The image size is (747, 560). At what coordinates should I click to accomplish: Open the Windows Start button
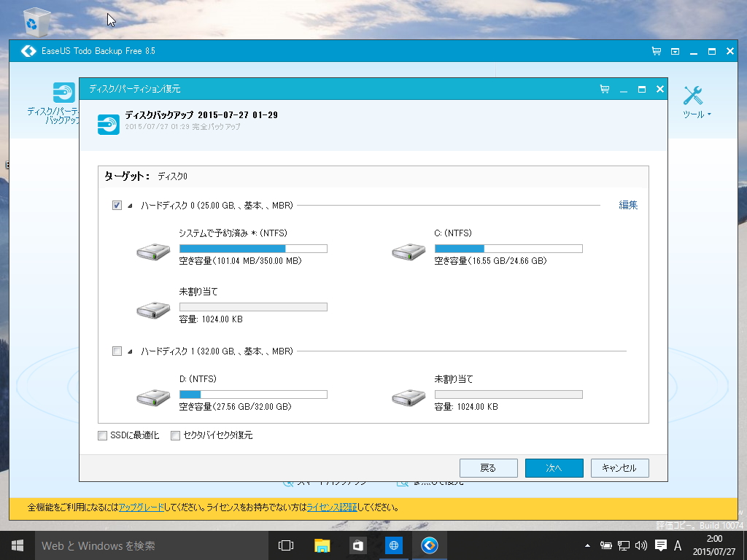18,545
